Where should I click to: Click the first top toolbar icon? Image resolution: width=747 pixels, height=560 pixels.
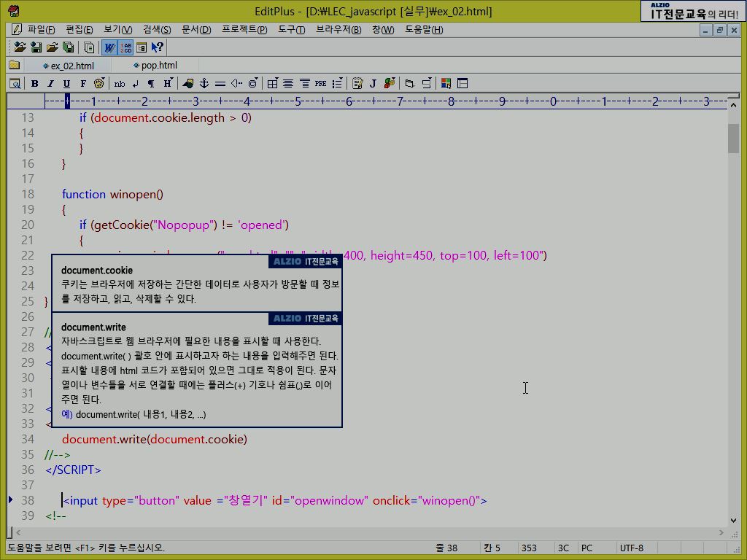[20, 47]
